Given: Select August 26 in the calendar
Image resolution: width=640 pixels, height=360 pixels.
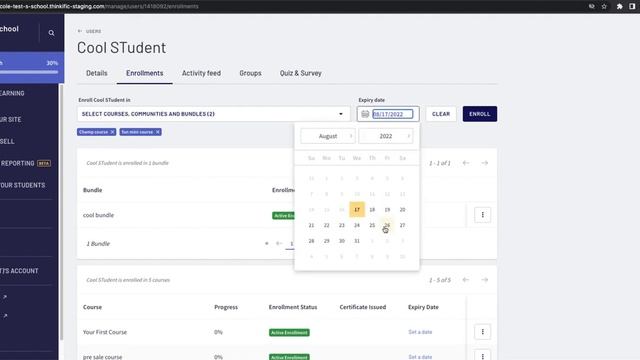Looking at the screenshot, I should 387,225.
